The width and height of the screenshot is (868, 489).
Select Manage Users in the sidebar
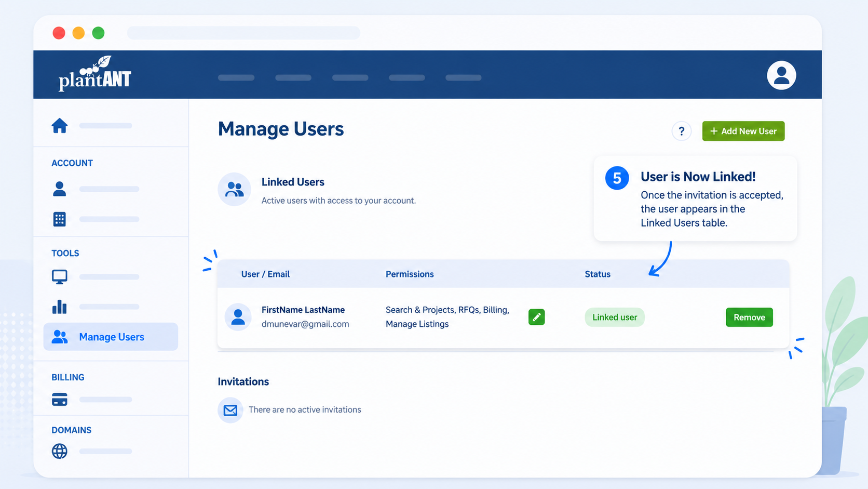pos(111,337)
